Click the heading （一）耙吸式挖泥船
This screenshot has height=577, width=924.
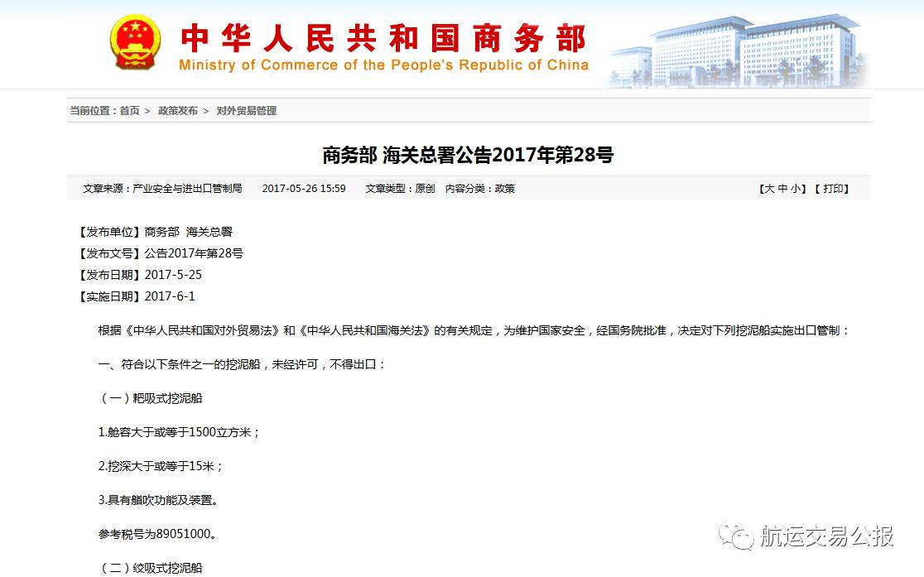pyautogui.click(x=150, y=398)
